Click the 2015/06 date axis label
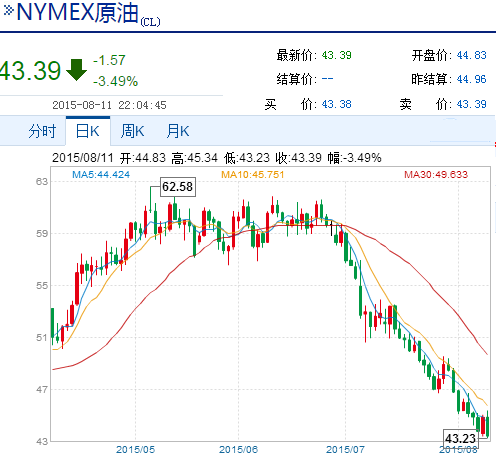The image size is (496, 453). [x=238, y=449]
